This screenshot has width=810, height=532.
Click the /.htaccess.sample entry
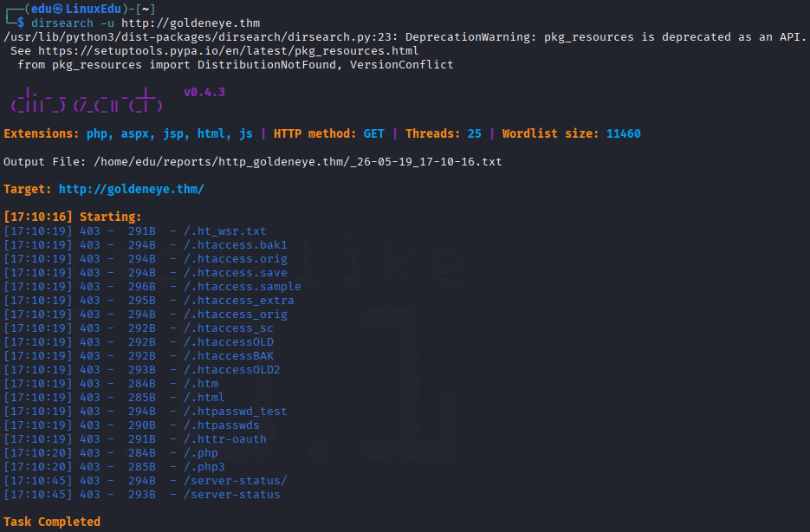tap(242, 287)
